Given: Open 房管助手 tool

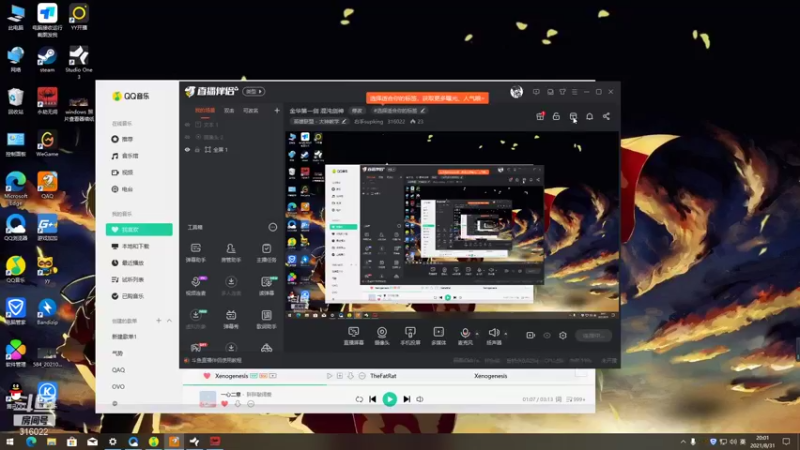Looking at the screenshot, I should 231,253.
